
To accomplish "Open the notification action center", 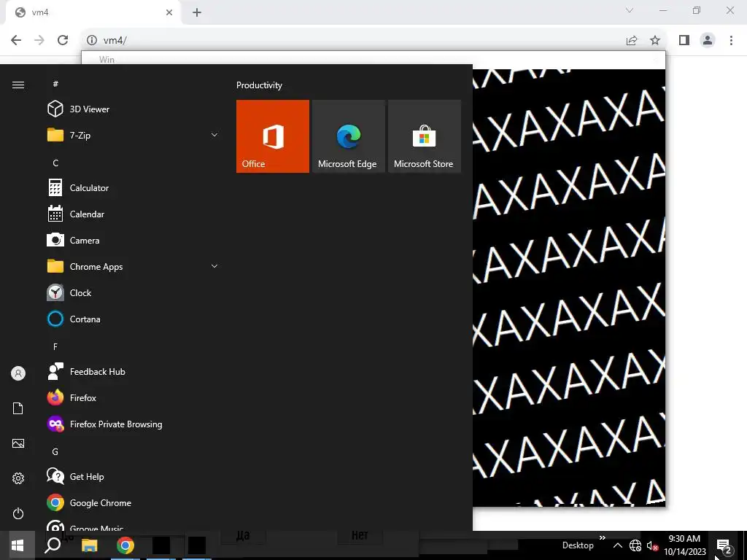I will pos(724,546).
